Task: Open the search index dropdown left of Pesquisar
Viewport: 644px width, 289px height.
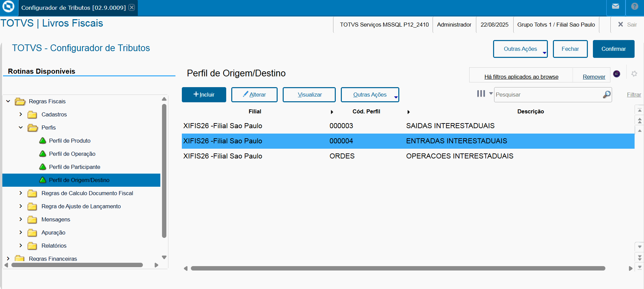Action: click(485, 94)
